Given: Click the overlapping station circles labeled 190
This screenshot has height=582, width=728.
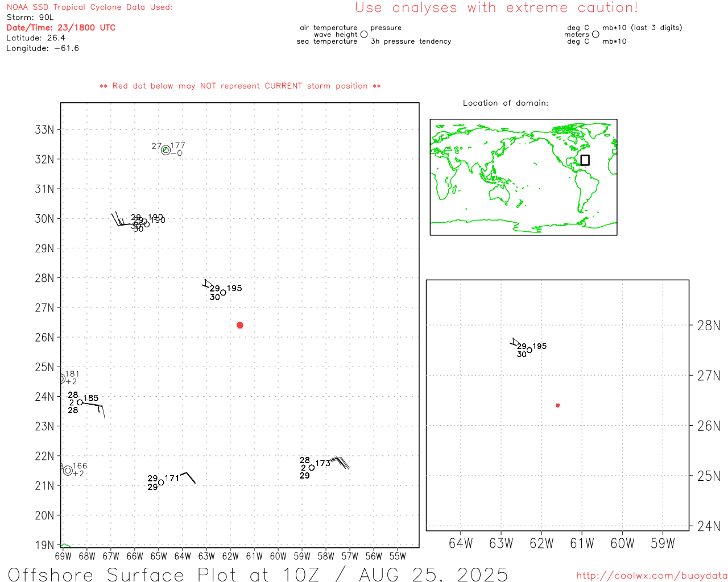Looking at the screenshot, I should pyautogui.click(x=145, y=223).
